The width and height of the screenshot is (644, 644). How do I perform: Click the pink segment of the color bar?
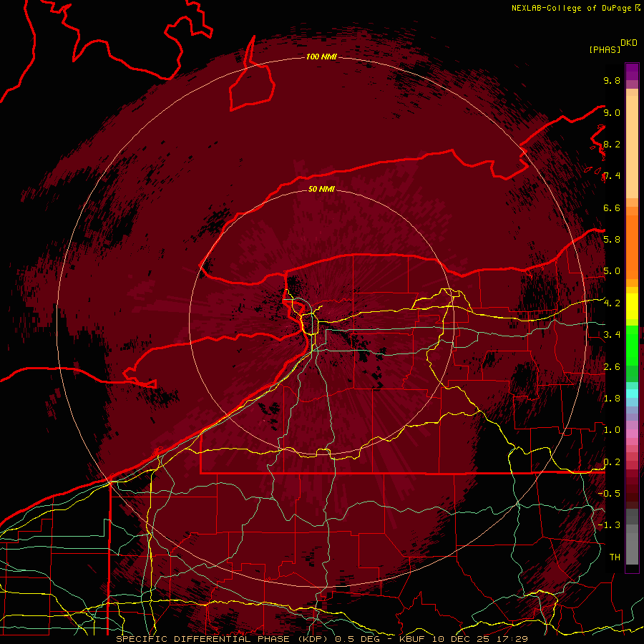(x=632, y=434)
